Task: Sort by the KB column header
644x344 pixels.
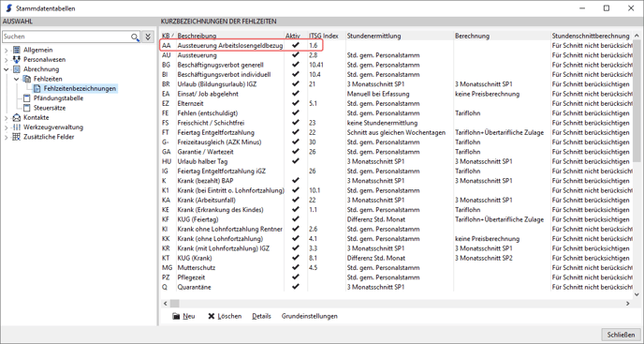Action: pos(168,36)
